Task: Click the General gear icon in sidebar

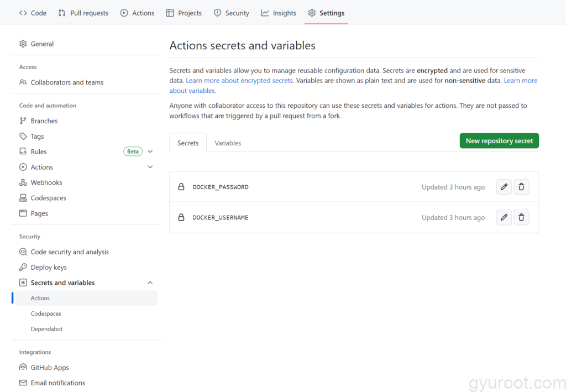Action: [x=23, y=44]
